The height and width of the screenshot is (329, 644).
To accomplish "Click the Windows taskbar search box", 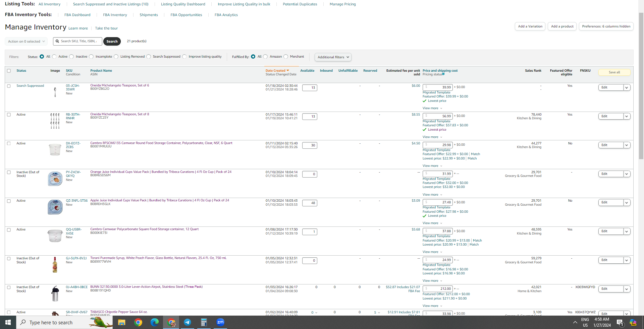I will click(64, 322).
